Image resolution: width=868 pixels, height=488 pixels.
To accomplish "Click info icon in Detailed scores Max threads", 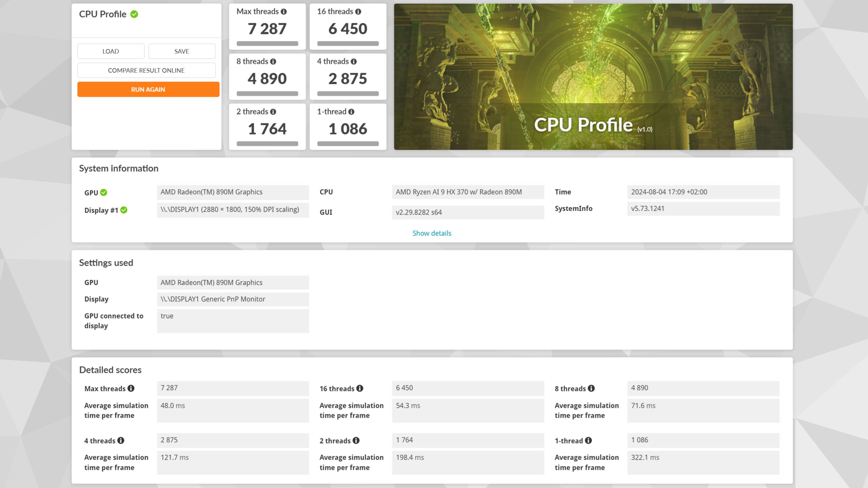I will pyautogui.click(x=131, y=388).
